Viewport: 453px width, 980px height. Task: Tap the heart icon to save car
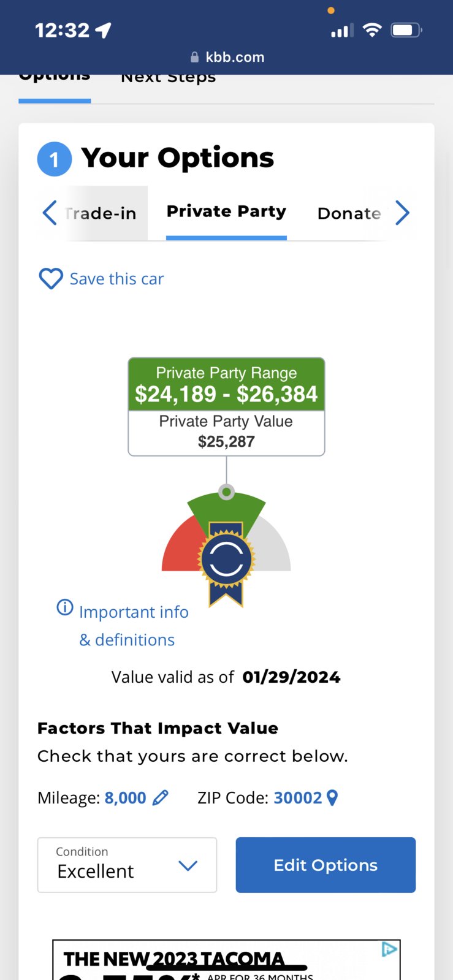(51, 279)
